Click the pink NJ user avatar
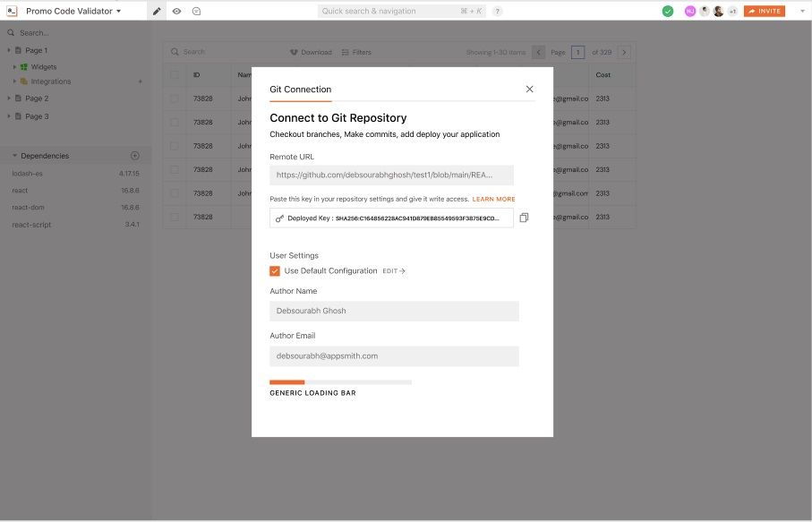Viewport: 812px width, 522px height. (x=689, y=11)
